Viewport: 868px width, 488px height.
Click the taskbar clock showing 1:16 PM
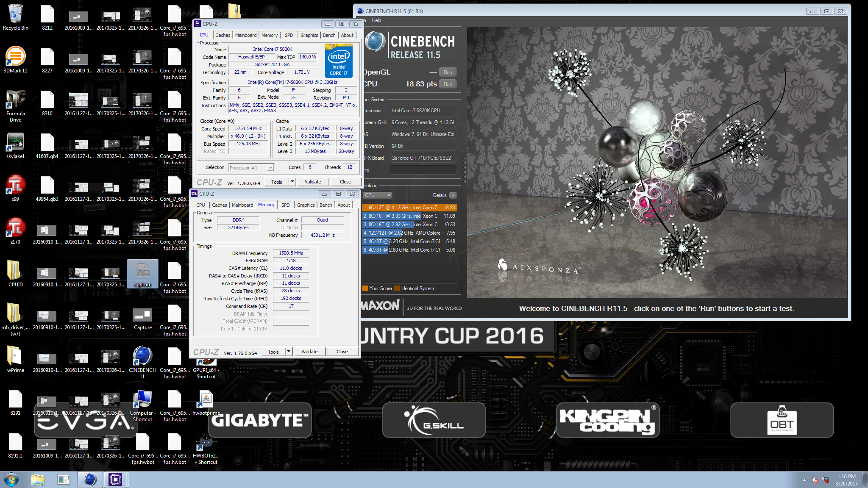[x=846, y=480]
